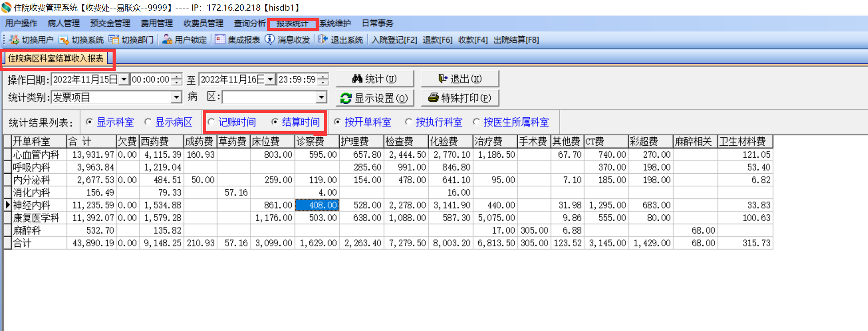
Task: Click the 切换系统 toolbar icon
Action: pyautogui.click(x=63, y=40)
